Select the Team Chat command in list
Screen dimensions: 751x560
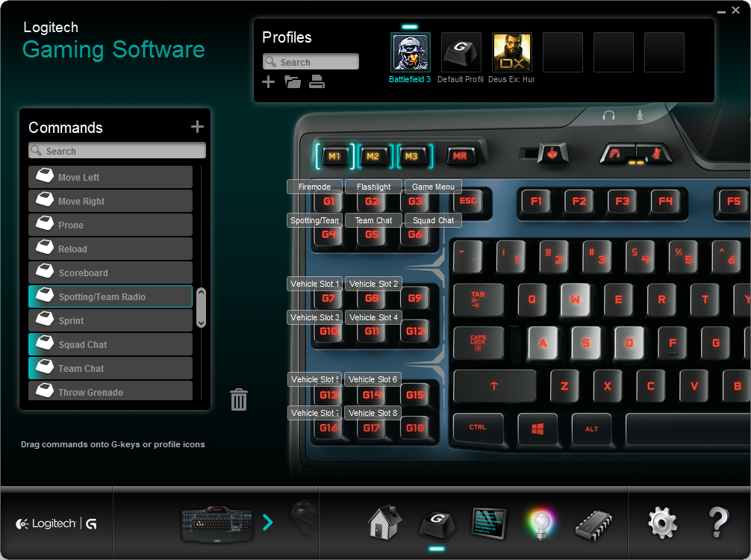[110, 368]
